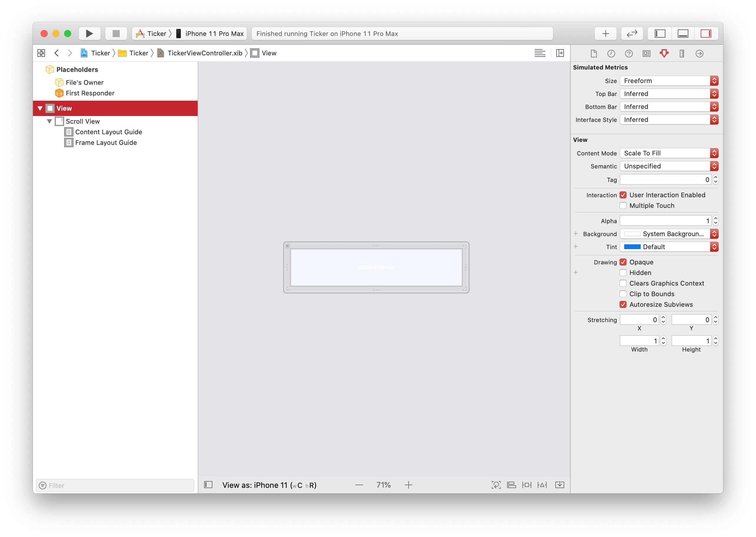Toggle the document outline panel icon
This screenshot has width=756, height=537.
pos(208,485)
